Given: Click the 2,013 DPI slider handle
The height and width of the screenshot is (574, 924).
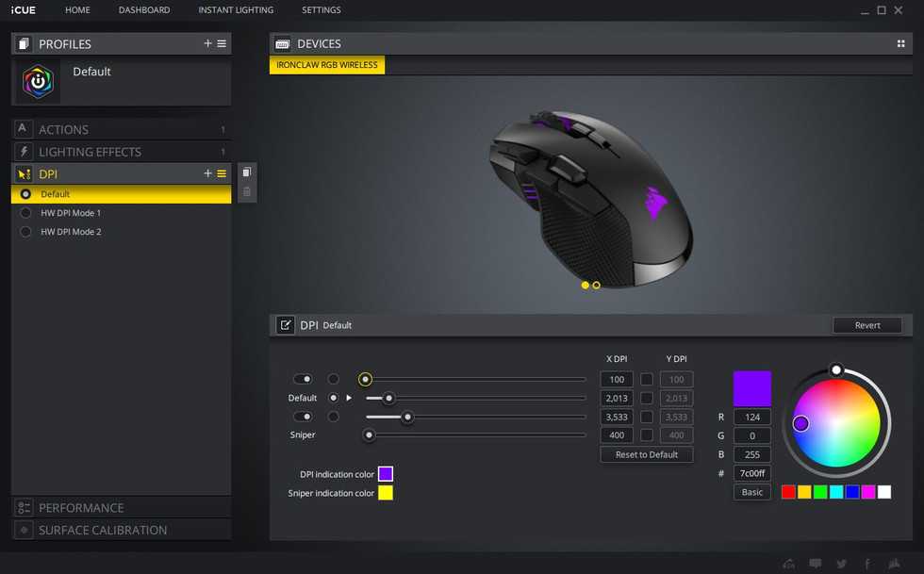Looking at the screenshot, I should pyautogui.click(x=388, y=398).
